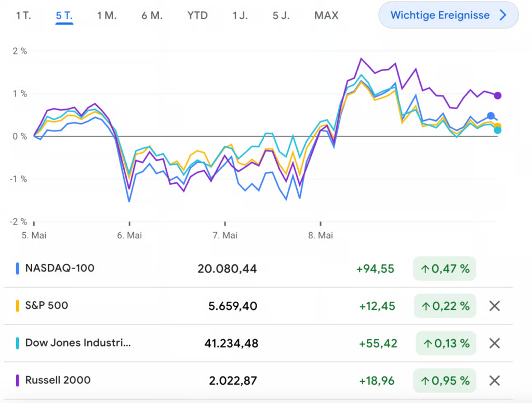Viewport: 532px width, 403px height.
Task: Choose the MAX time range
Action: [x=326, y=16]
